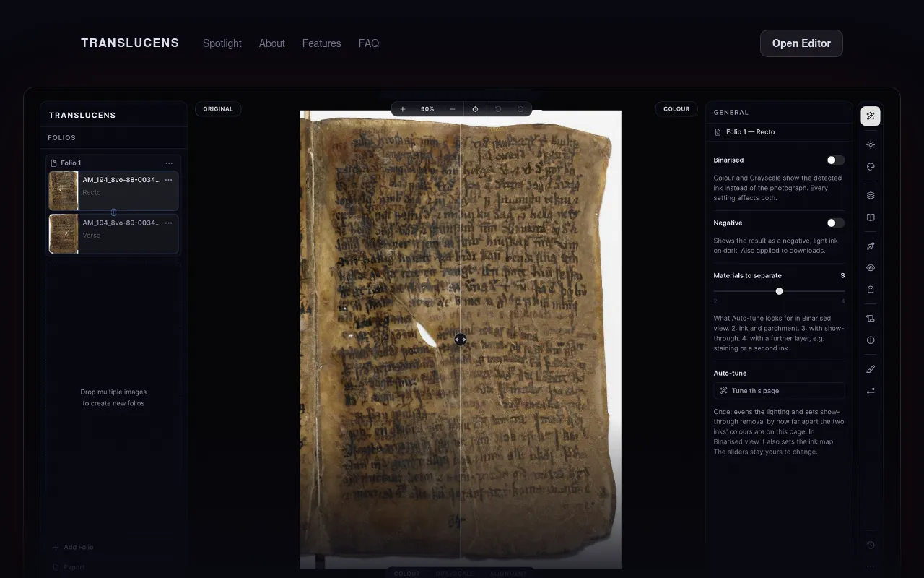Click the Open Editor button
924x578 pixels.
(x=801, y=43)
